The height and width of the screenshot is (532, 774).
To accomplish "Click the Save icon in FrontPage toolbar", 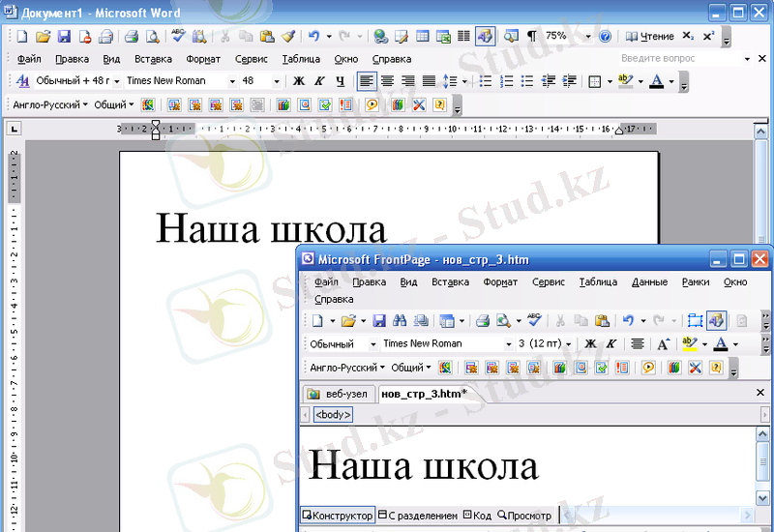I will click(378, 321).
